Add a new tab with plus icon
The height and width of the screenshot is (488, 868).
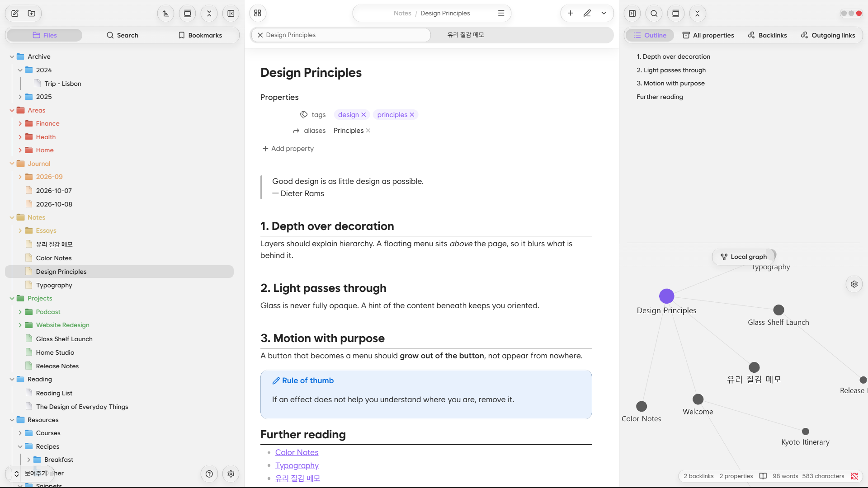[x=571, y=14]
